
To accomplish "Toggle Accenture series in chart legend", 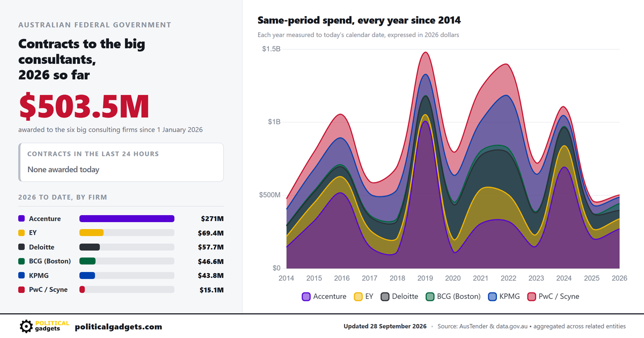I will pyautogui.click(x=324, y=296).
